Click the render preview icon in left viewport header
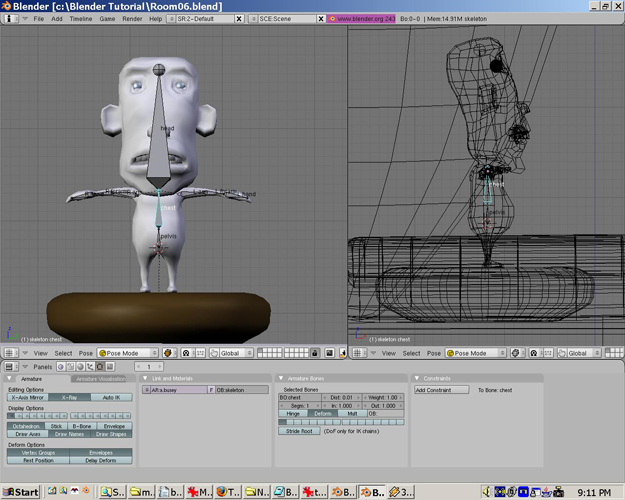The image size is (625, 500). (330, 353)
